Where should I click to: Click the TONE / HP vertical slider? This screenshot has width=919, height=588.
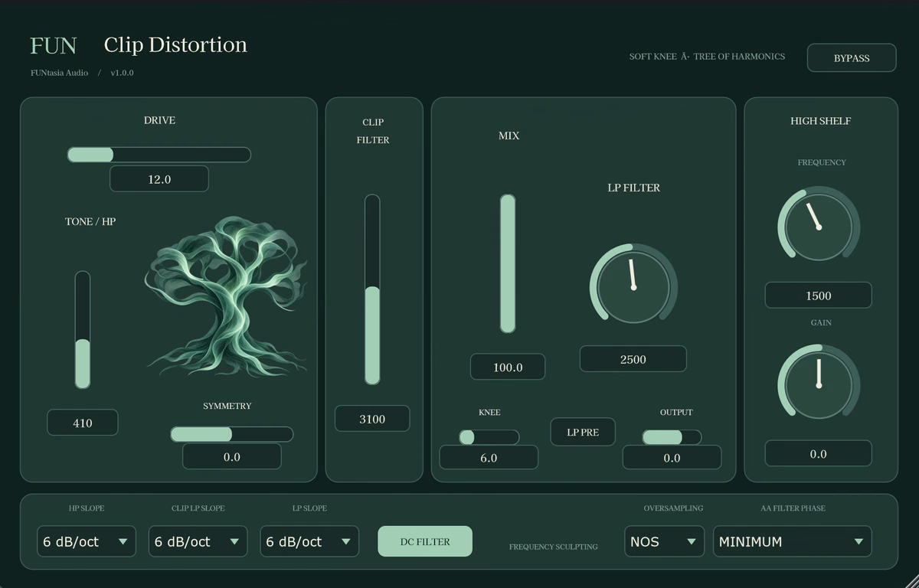pyautogui.click(x=83, y=329)
